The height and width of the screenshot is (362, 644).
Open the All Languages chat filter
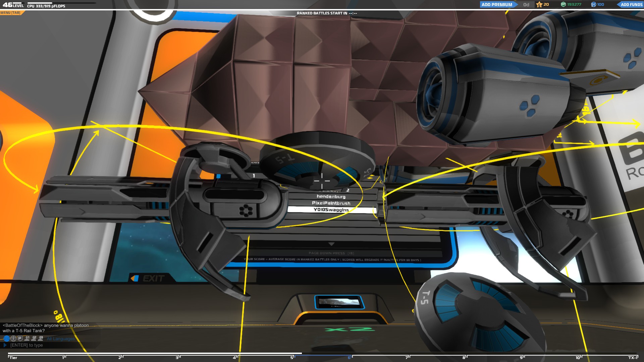click(61, 339)
